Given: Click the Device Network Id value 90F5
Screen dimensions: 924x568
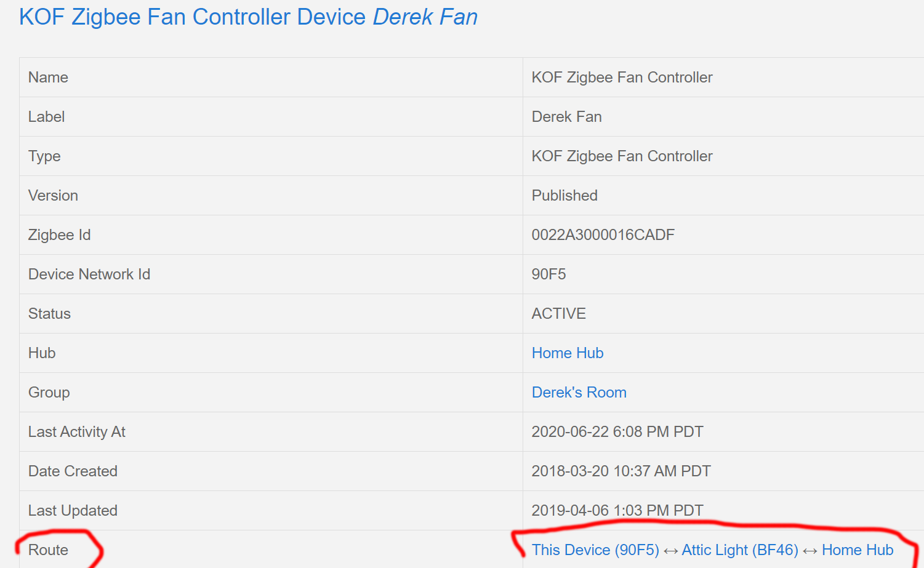Looking at the screenshot, I should 548,274.
